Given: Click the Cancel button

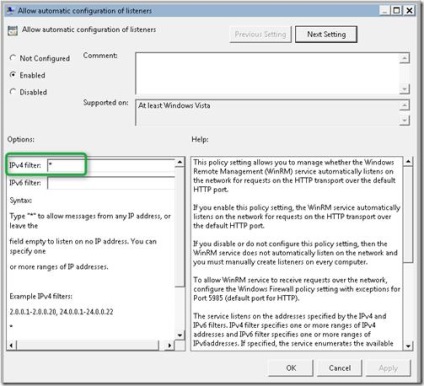Looking at the screenshot, I should coord(340,368).
